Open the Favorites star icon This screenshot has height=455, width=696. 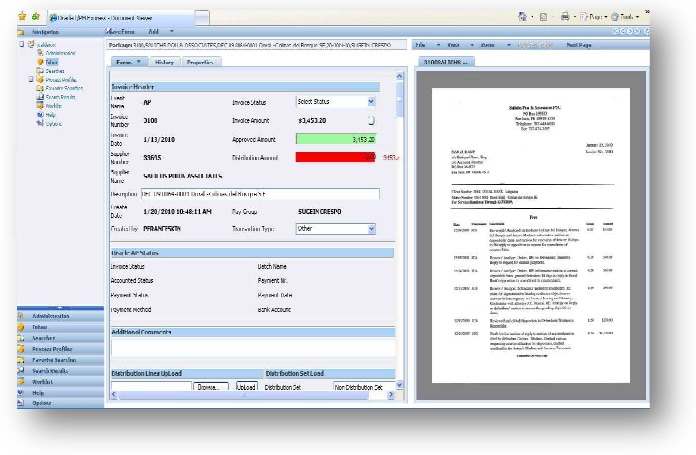[22, 16]
